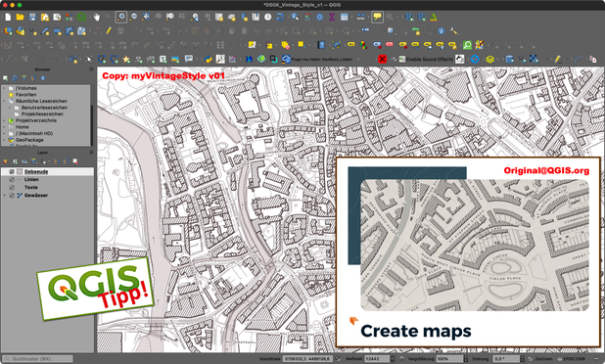This screenshot has width=605, height=364.
Task: Click the Koordinate input field
Action: point(307,359)
